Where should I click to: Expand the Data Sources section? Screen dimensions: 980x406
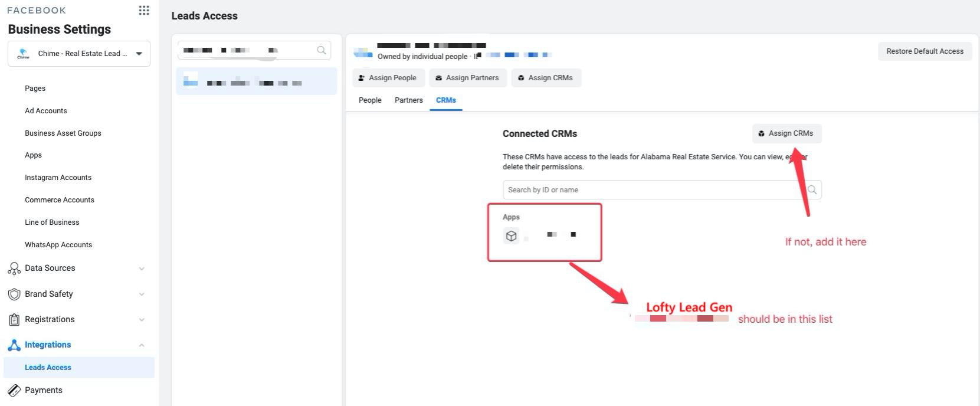click(142, 269)
